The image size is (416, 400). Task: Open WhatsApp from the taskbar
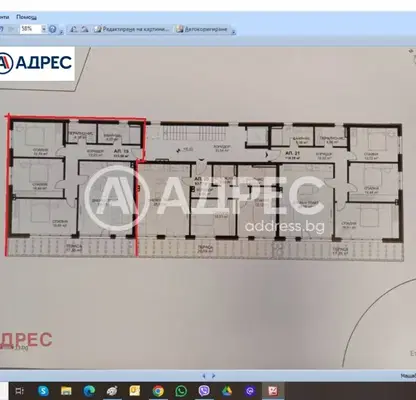click(x=181, y=391)
